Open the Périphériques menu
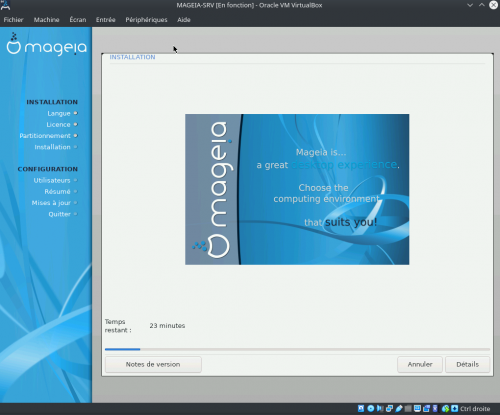Image resolution: width=500 pixels, height=415 pixels. coord(146,20)
